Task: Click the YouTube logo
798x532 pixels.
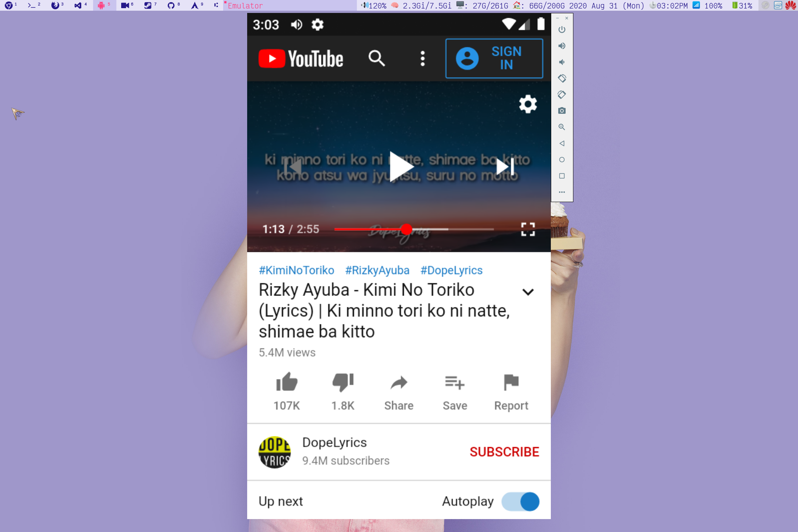Action: (x=301, y=59)
